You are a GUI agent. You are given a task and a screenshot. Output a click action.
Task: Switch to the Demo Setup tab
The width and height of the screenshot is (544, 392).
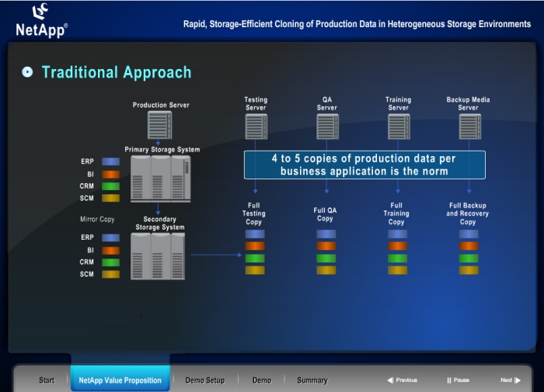[x=204, y=380]
